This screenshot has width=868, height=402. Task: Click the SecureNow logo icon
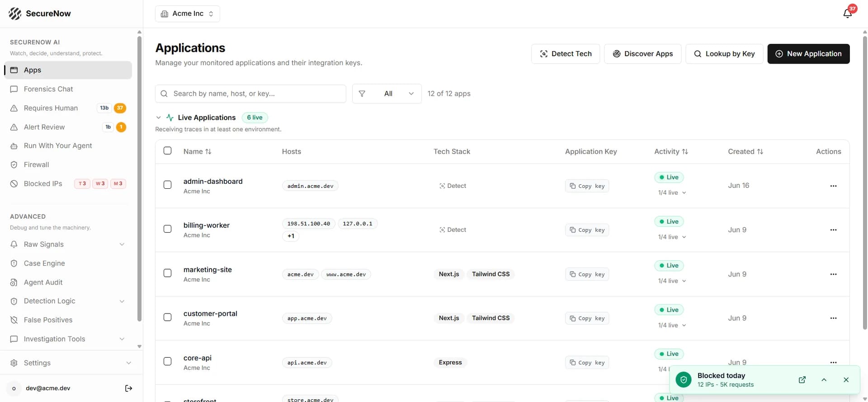[15, 14]
